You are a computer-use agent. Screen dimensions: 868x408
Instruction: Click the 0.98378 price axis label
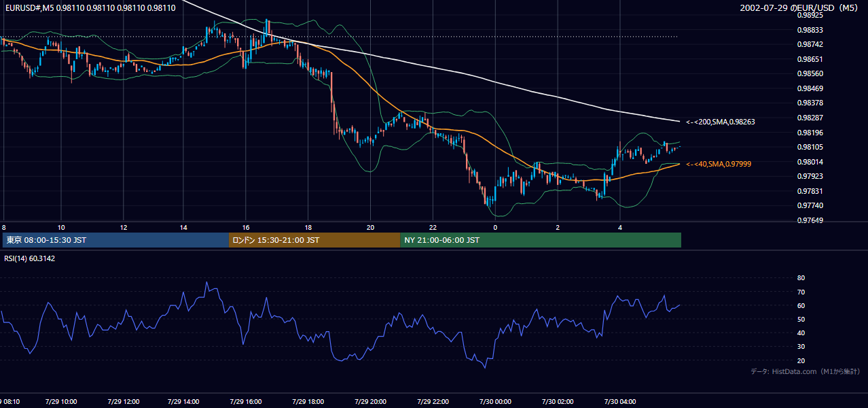point(810,103)
